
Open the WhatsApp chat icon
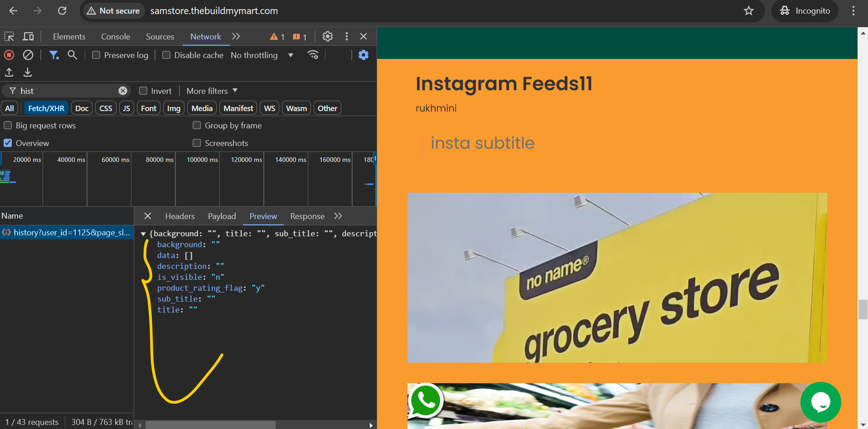425,401
